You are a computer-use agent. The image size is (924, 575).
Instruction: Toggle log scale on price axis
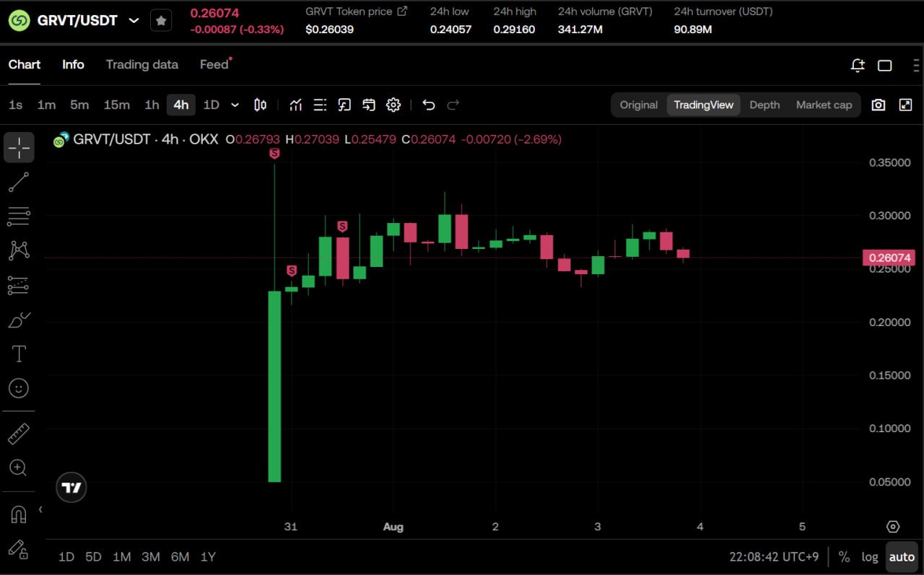point(870,557)
